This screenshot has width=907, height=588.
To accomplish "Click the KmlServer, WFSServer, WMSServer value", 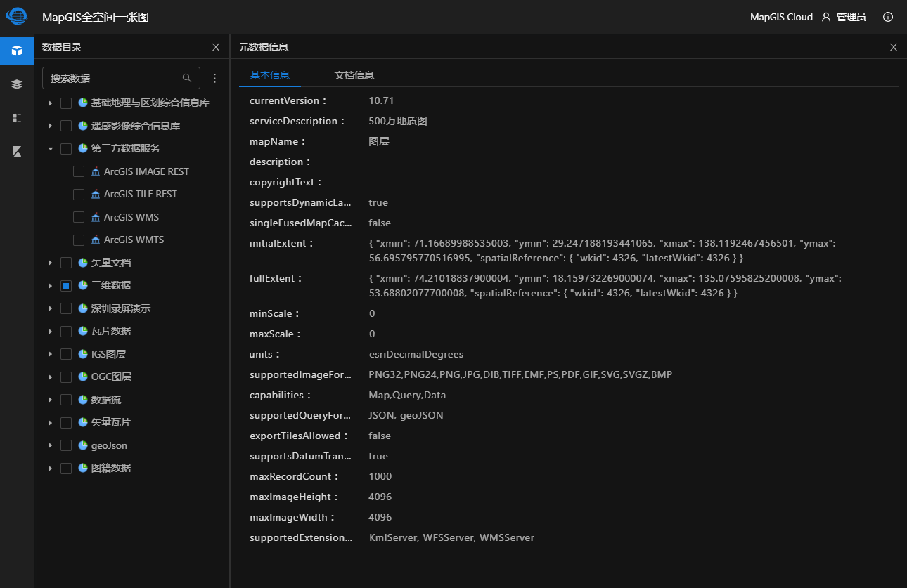I will coord(452,537).
